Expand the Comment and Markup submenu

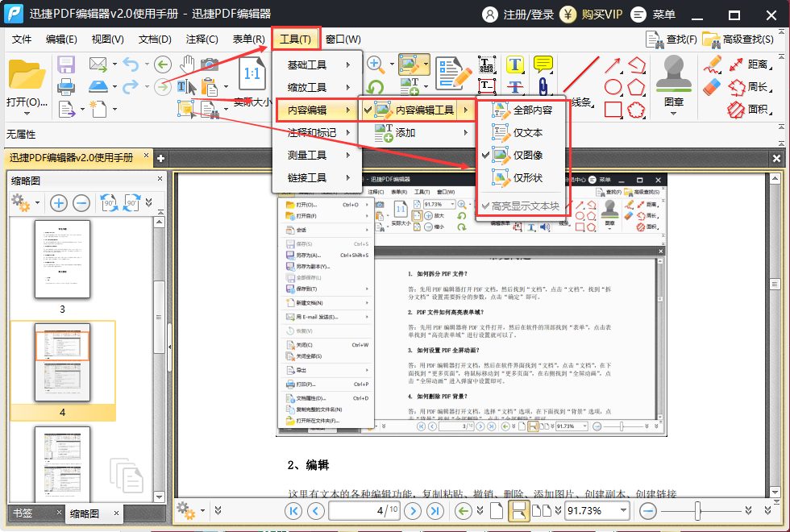[x=318, y=132]
